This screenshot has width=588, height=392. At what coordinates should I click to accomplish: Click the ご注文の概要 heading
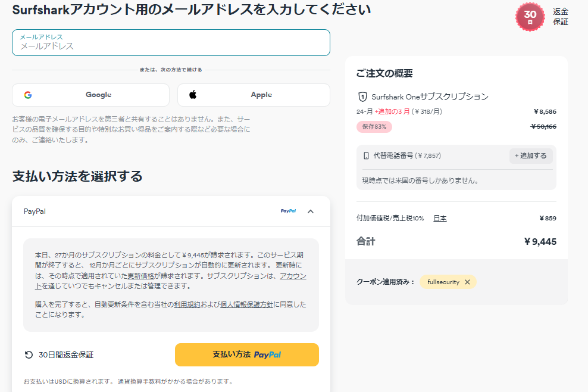[x=384, y=73]
